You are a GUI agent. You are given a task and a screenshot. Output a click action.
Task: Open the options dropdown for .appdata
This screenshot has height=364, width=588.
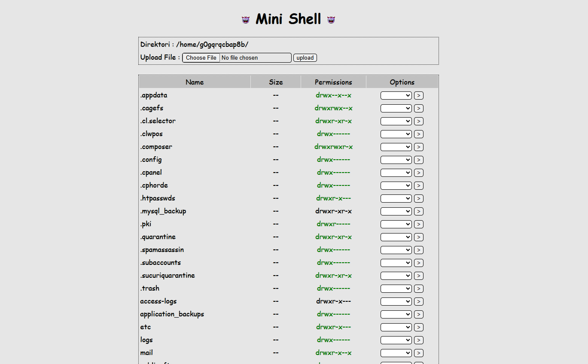396,96
